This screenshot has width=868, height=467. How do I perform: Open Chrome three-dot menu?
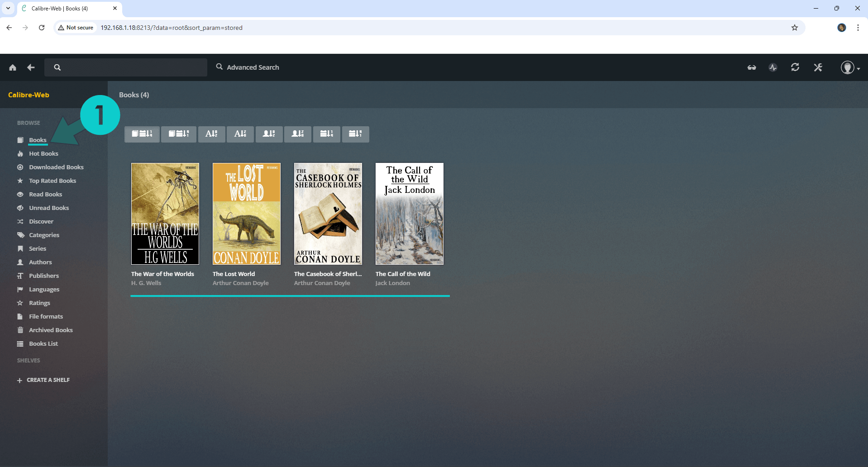tap(858, 28)
